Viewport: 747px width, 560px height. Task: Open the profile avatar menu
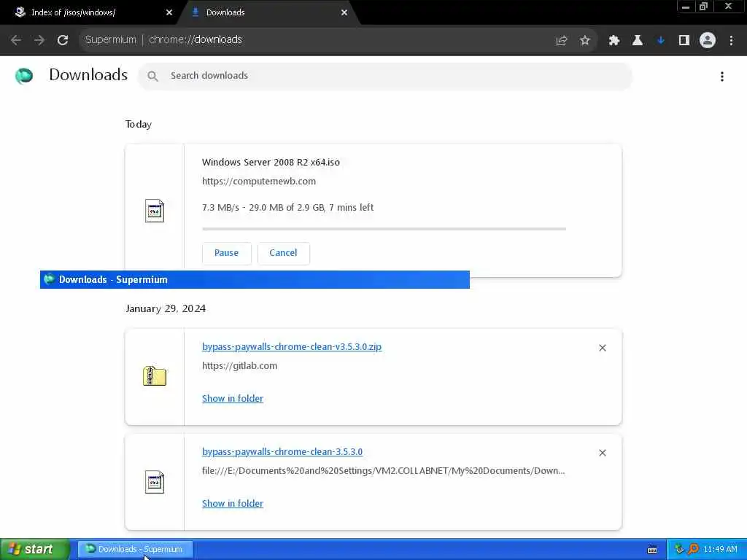pos(708,41)
